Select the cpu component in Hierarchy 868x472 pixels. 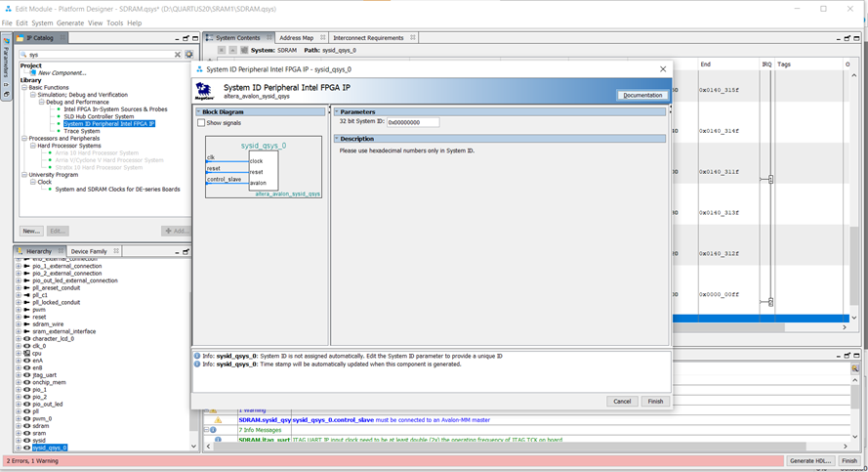coord(37,353)
